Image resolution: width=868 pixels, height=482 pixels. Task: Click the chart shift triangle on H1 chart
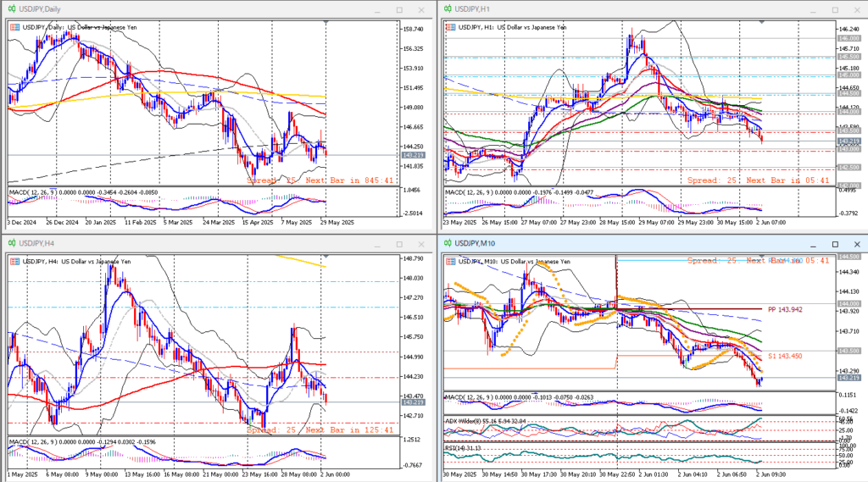click(762, 23)
